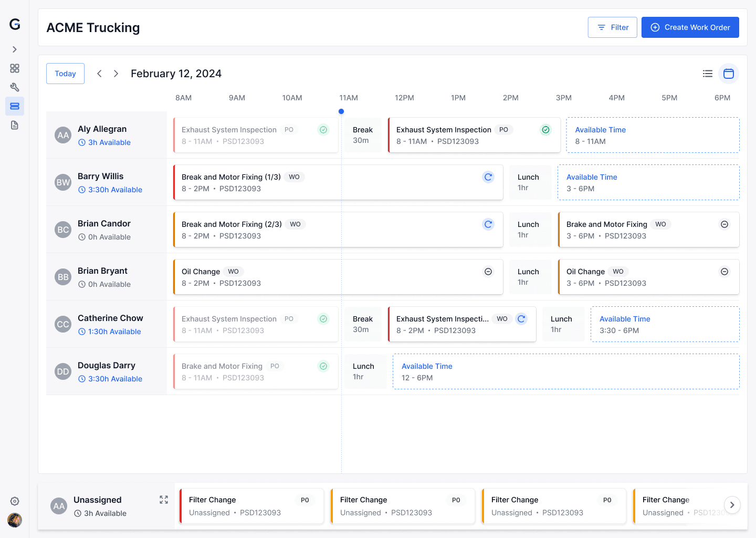Image resolution: width=756 pixels, height=538 pixels.
Task: Select Catherine Chow's Available Time 3:30 - 6PM slot
Action: pos(665,324)
